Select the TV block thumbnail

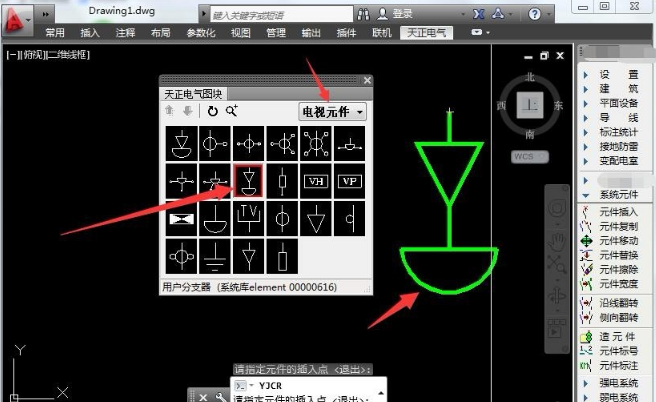(249, 218)
